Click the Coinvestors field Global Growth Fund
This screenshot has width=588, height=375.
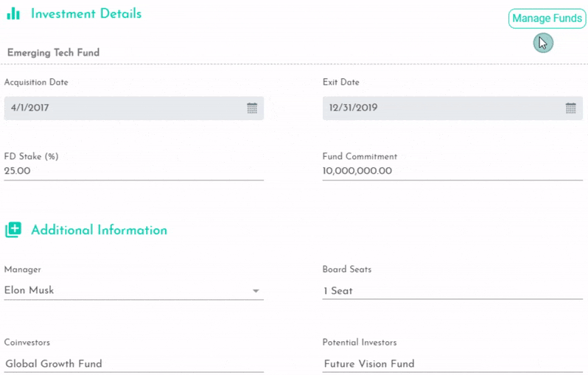[x=134, y=364]
